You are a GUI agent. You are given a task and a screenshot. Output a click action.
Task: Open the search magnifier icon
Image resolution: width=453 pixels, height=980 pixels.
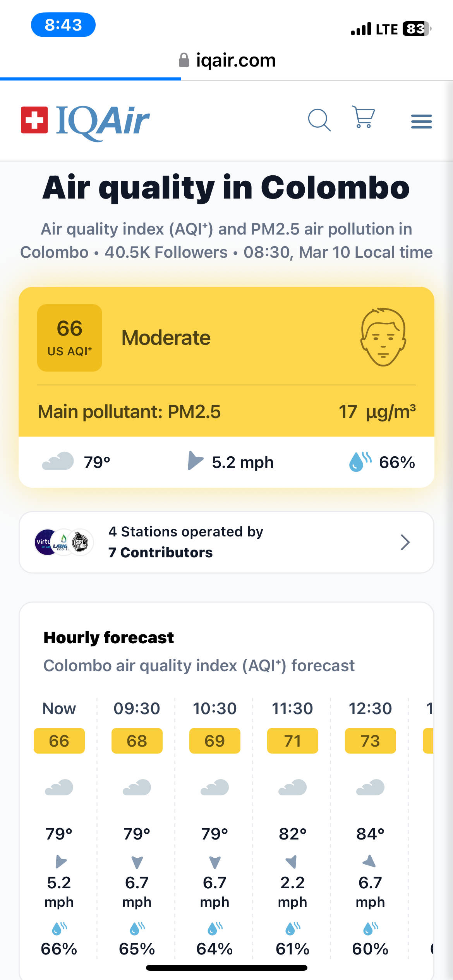pyautogui.click(x=319, y=120)
